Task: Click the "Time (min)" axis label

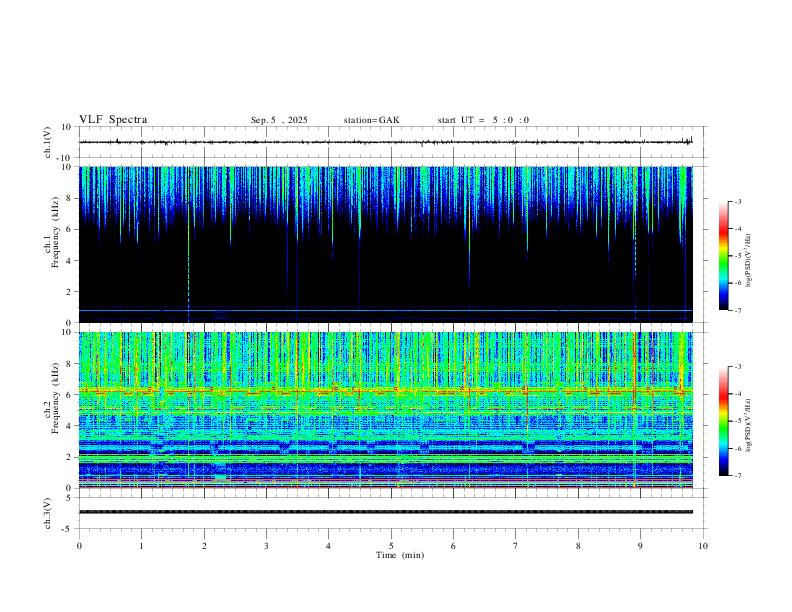Action: (x=400, y=555)
